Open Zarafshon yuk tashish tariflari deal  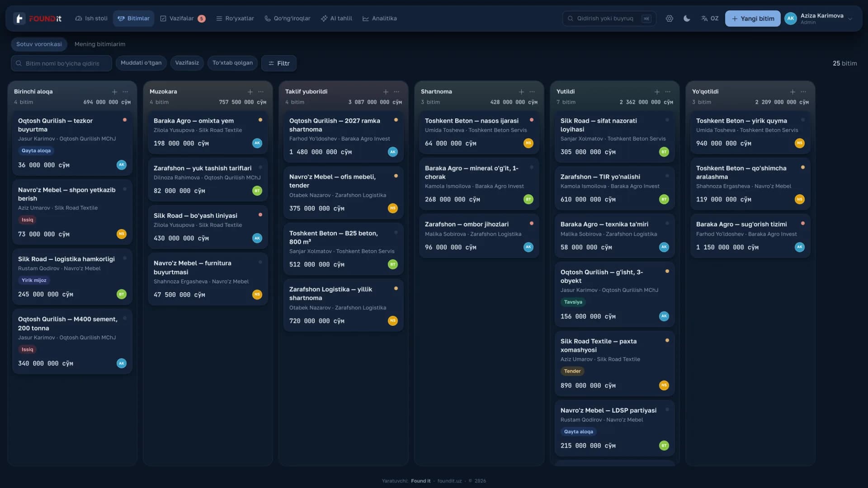tap(208, 179)
